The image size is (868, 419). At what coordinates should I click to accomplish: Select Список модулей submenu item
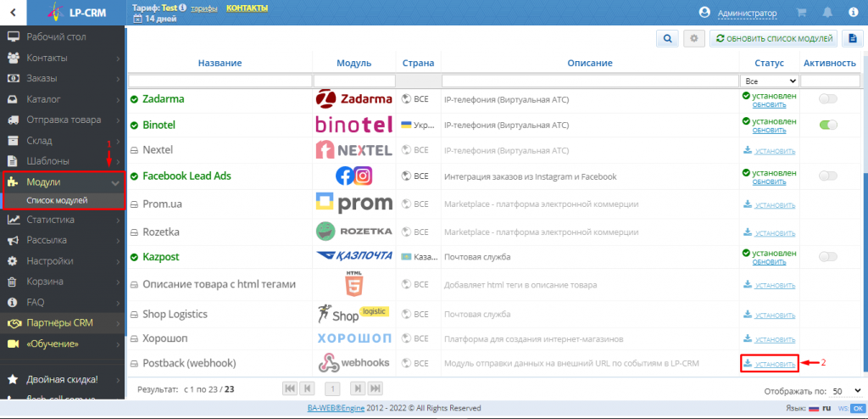tap(57, 201)
